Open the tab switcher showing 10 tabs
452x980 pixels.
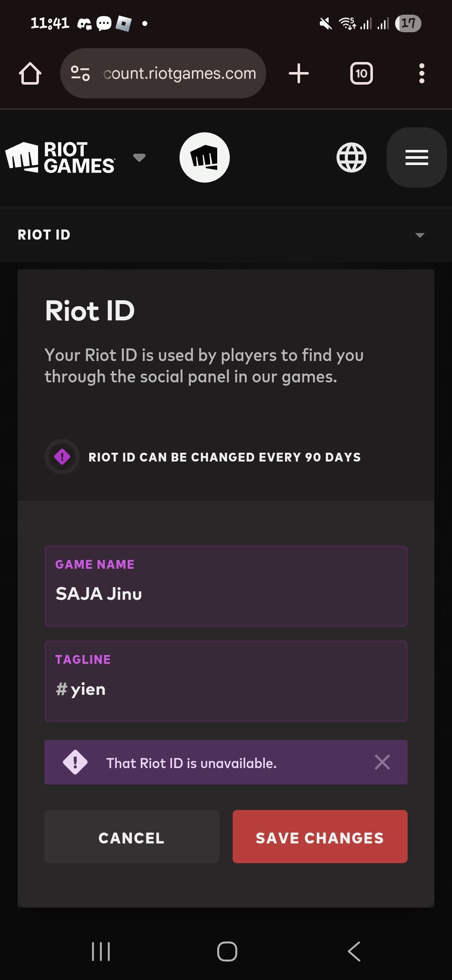pos(361,73)
